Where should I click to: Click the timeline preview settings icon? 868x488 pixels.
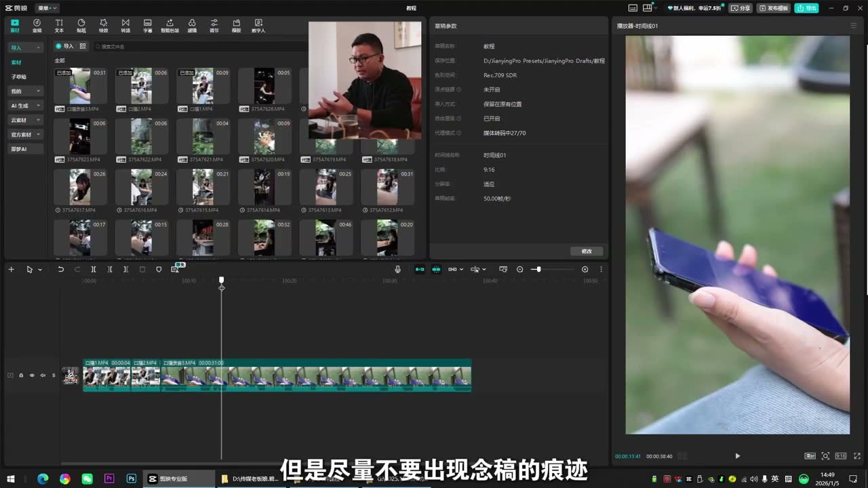(503, 269)
